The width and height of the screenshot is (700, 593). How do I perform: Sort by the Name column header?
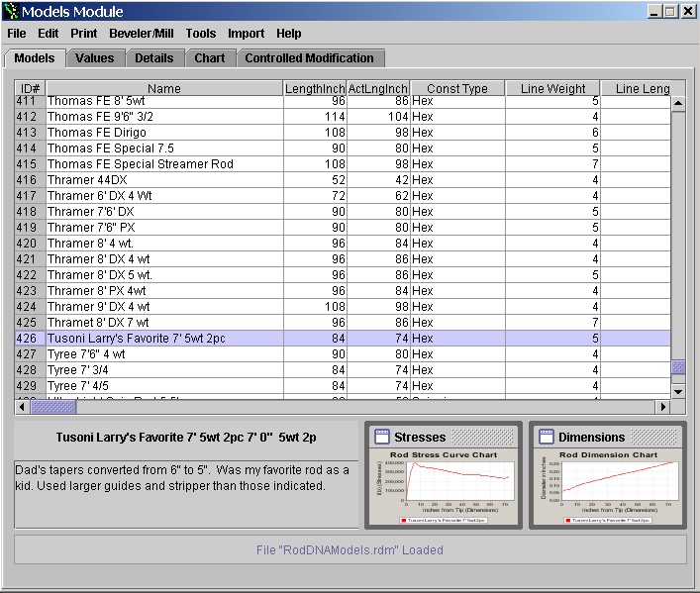point(164,89)
